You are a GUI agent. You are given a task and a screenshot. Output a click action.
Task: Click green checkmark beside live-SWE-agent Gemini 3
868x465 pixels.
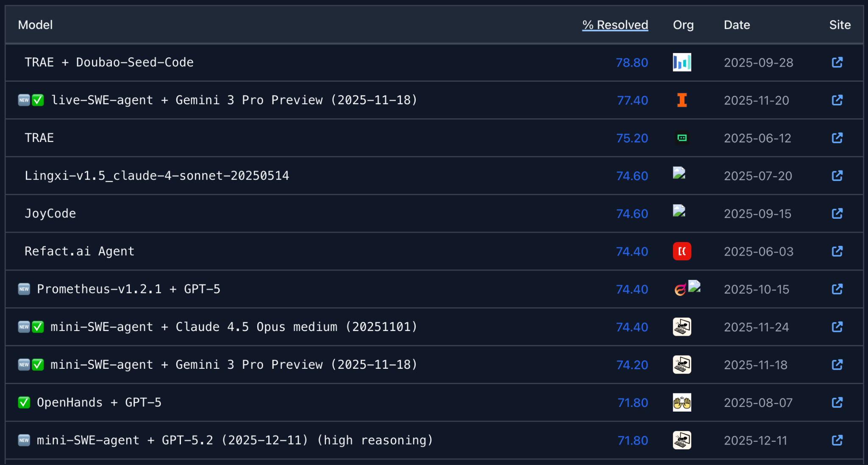tap(38, 100)
